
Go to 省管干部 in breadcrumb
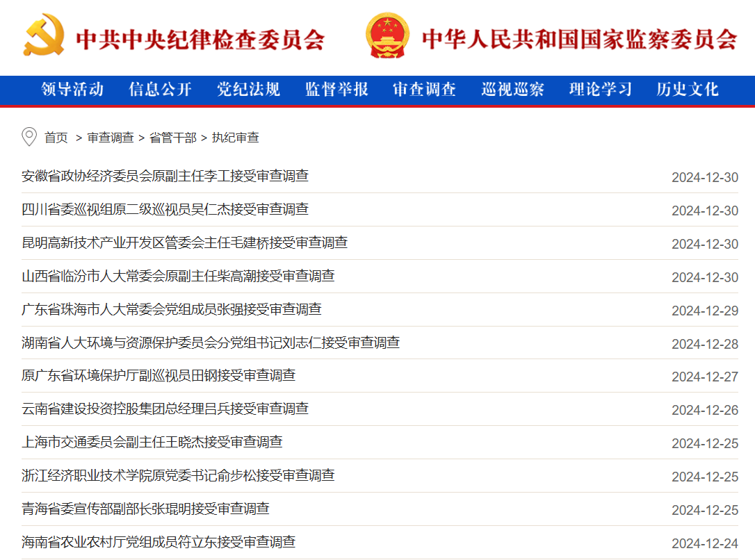click(x=173, y=138)
